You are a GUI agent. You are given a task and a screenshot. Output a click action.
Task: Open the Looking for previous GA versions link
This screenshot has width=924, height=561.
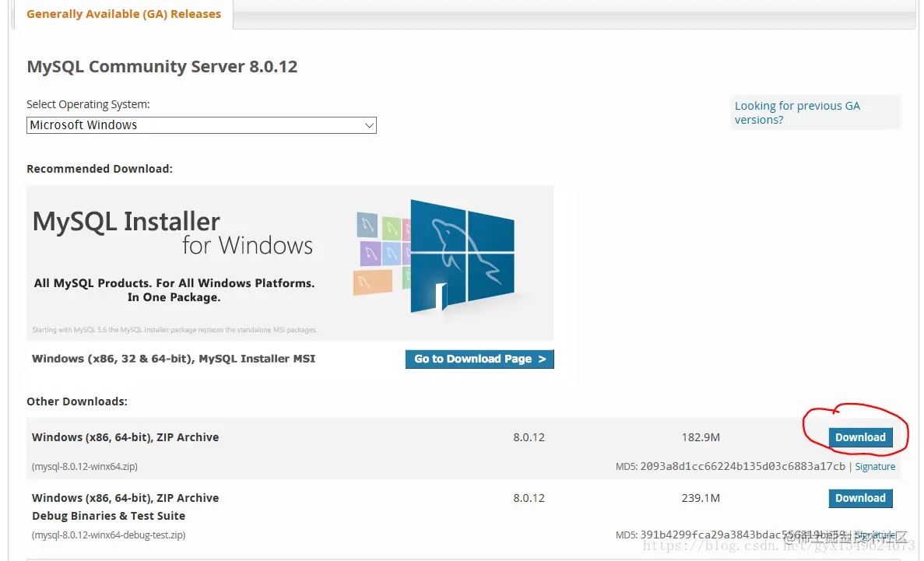coord(796,113)
